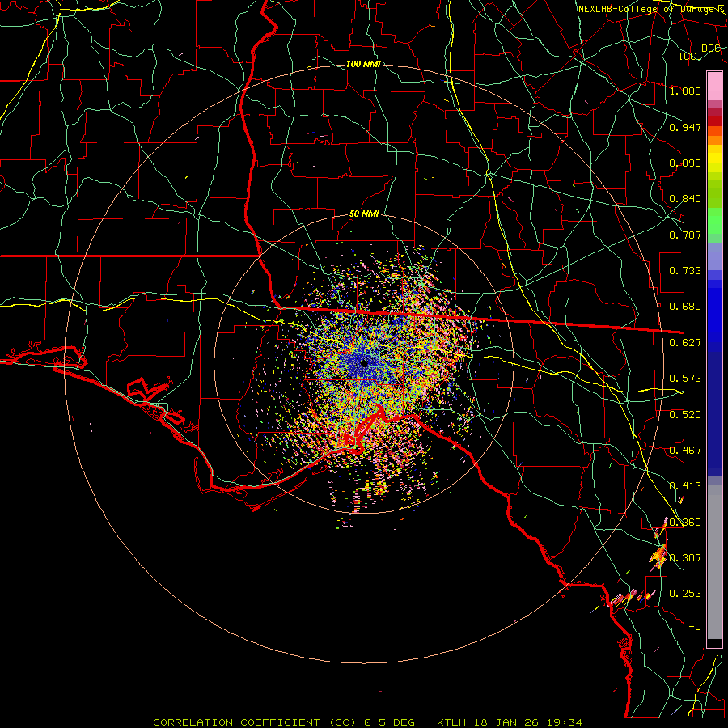Image resolution: width=728 pixels, height=728 pixels.
Task: Click the 0.840 color scale label
Action: tap(685, 199)
